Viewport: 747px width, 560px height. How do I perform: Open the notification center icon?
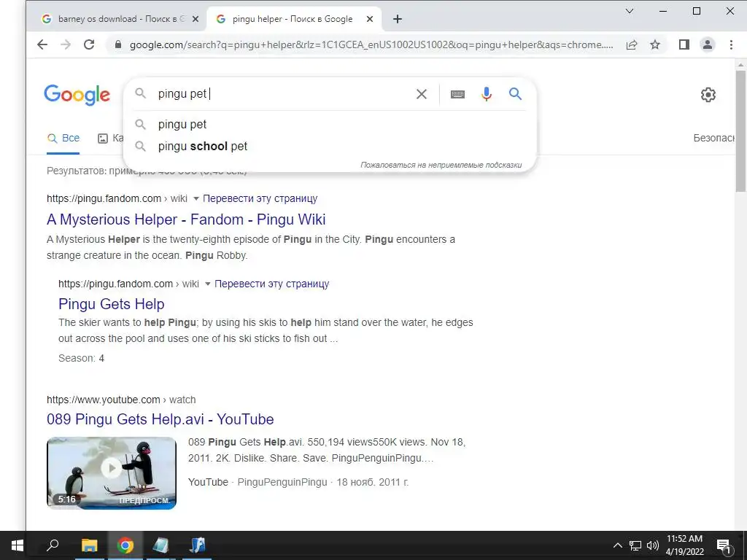click(x=723, y=545)
